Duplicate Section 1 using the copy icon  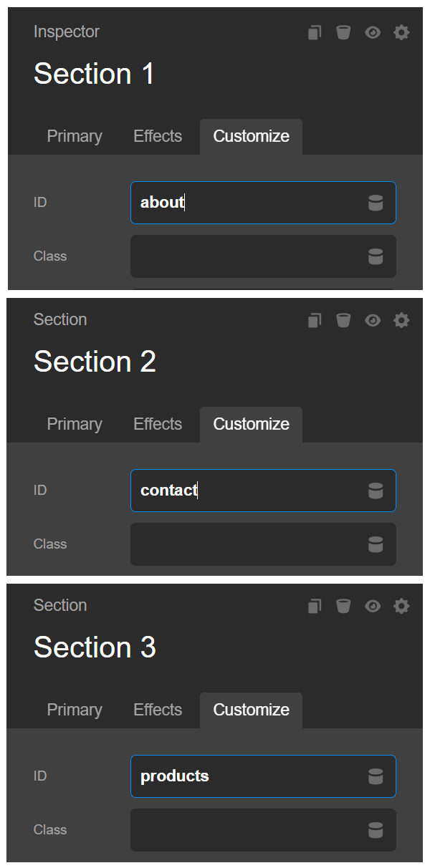tap(314, 32)
